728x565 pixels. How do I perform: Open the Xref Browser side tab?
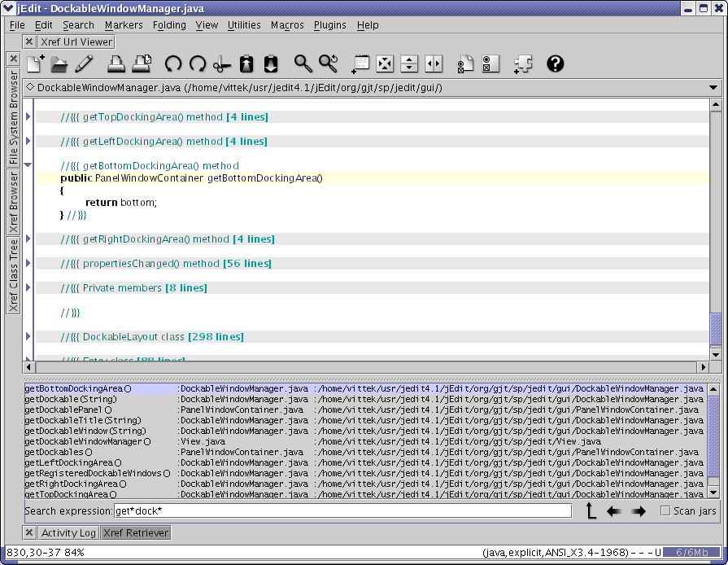point(14,202)
